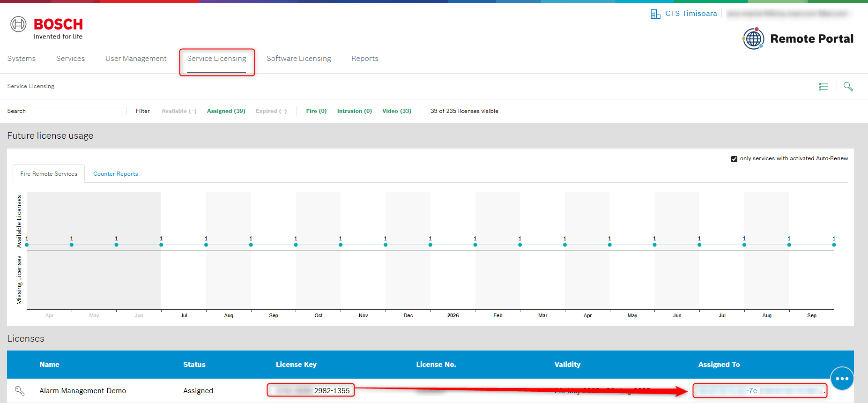This screenshot has height=403, width=868.
Task: Toggle only services with Auto-Renew checkbox
Action: click(x=734, y=159)
